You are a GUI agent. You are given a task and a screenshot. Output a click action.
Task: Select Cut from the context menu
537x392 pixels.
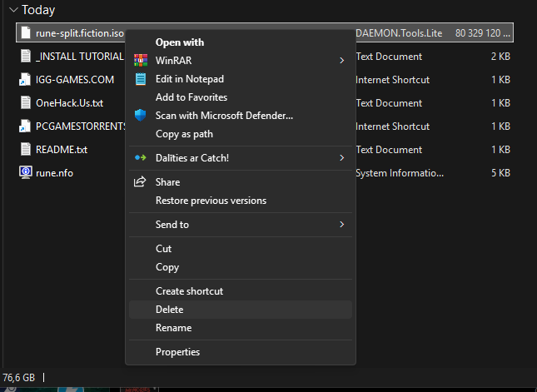pos(241,249)
